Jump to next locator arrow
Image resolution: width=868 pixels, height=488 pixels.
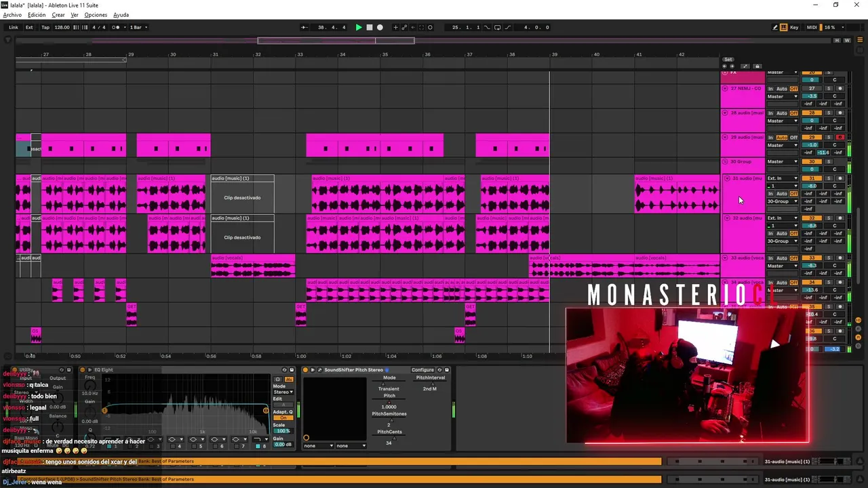pos(732,66)
